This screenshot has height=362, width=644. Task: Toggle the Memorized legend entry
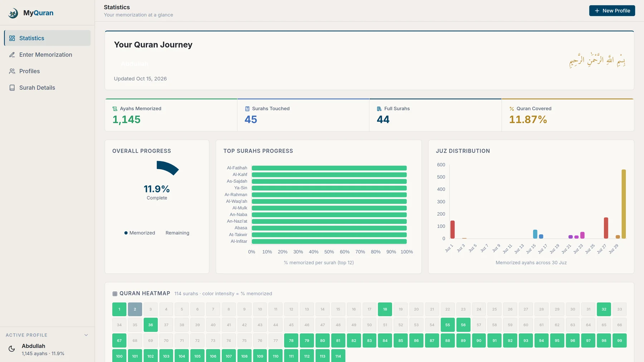[x=140, y=233]
